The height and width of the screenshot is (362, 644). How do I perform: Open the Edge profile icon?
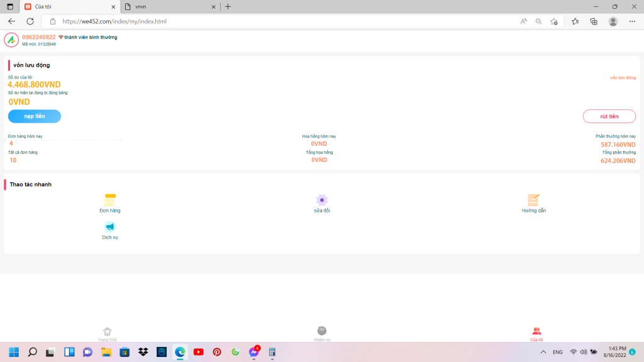pyautogui.click(x=613, y=21)
